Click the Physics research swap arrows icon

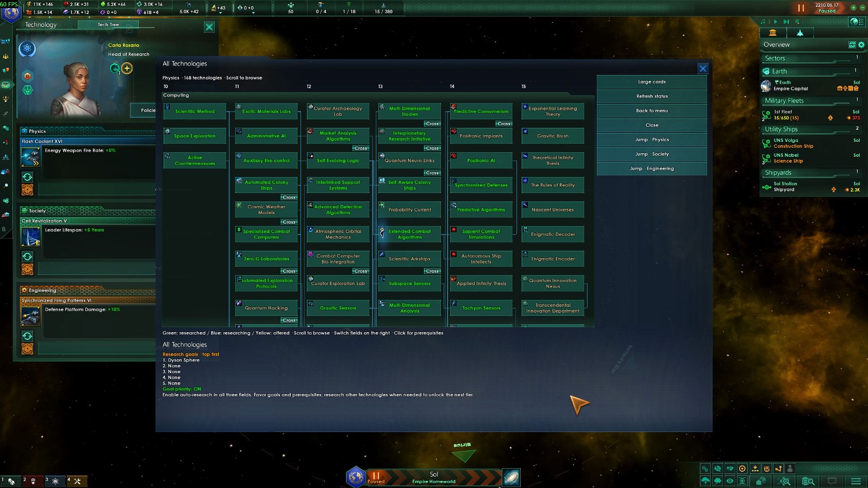click(x=27, y=177)
